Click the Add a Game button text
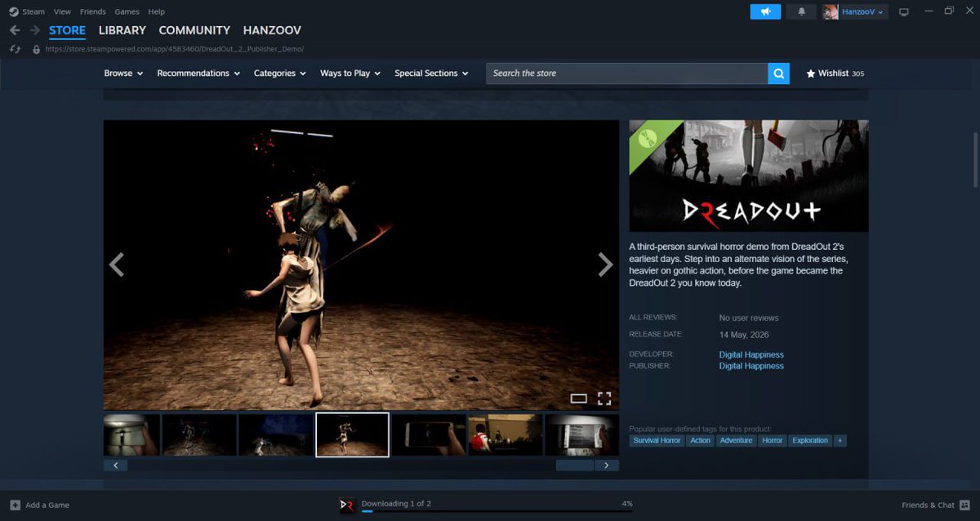Image resolution: width=980 pixels, height=521 pixels. coord(47,505)
